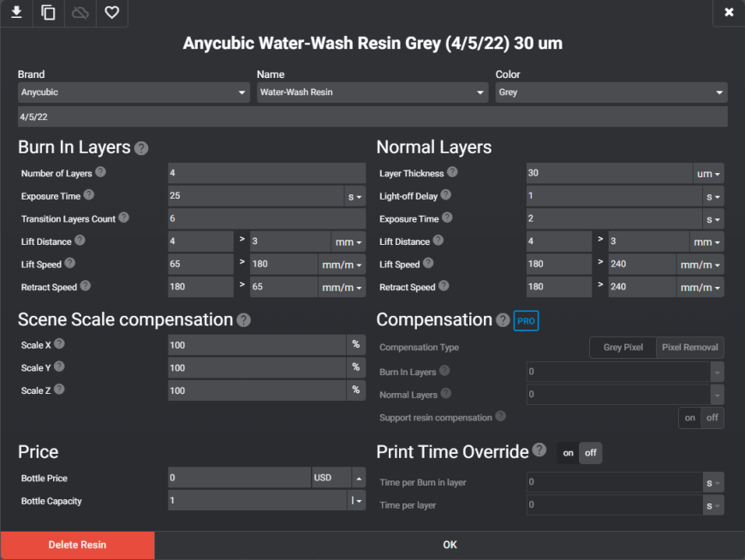Click help icon beside Support resin compensation
This screenshot has height=560, width=745.
pyautogui.click(x=500, y=416)
